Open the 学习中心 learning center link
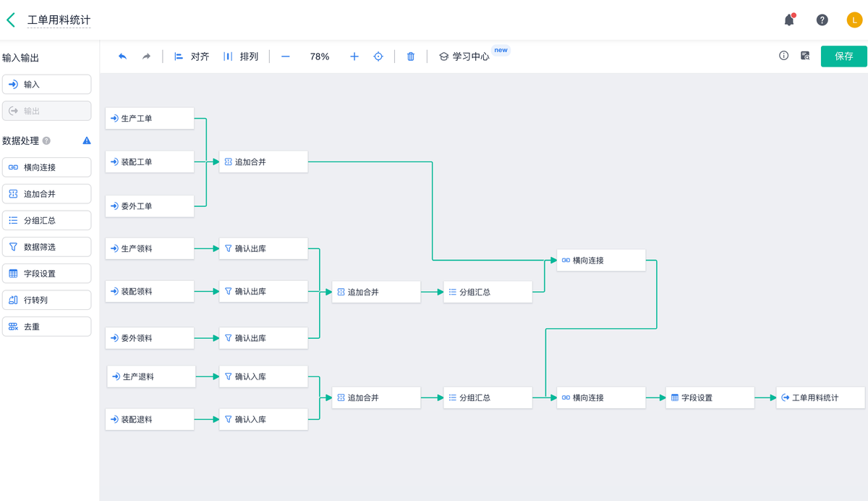This screenshot has width=868, height=501. click(464, 56)
